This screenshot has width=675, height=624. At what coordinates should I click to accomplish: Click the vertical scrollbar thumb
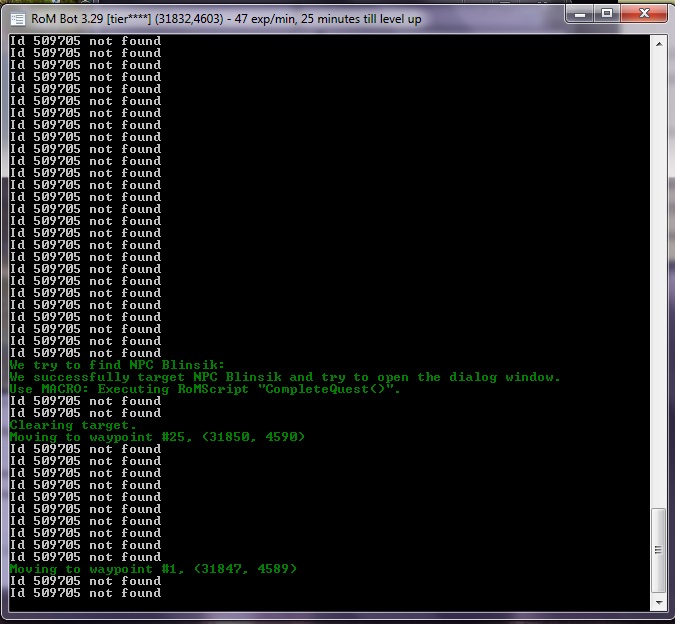tap(658, 548)
